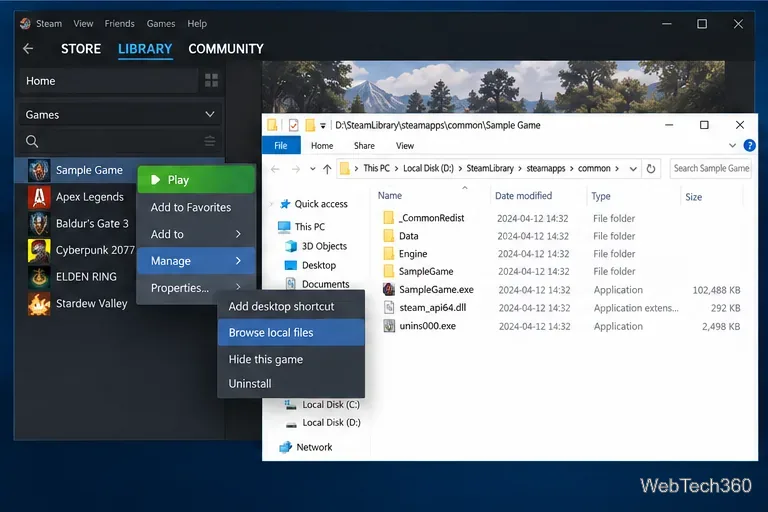Click steamapps in breadcrumb path
Screen dimensions: 768x512
[x=546, y=169]
